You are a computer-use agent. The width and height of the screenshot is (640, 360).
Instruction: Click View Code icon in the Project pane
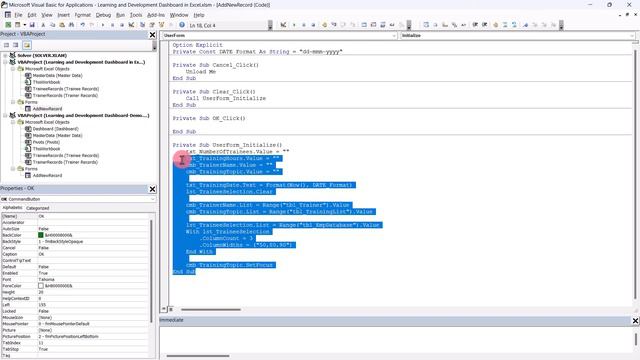7,45
